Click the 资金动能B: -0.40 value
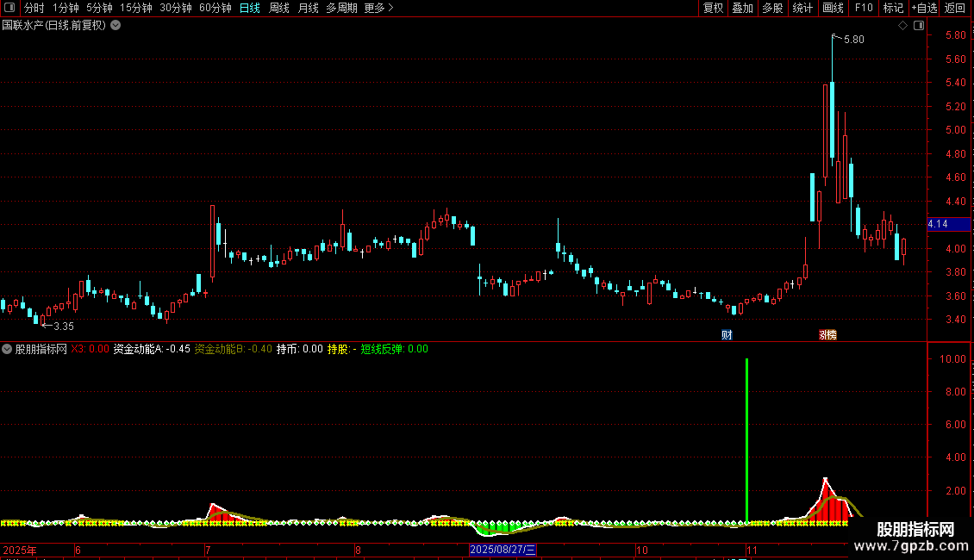974x560 pixels. (x=234, y=349)
